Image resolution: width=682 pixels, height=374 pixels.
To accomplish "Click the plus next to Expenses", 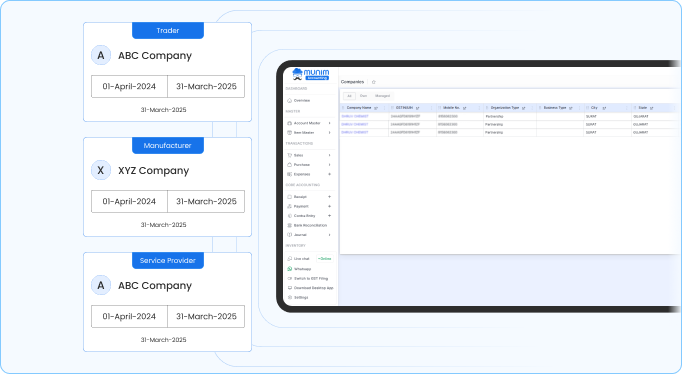I will (x=329, y=174).
